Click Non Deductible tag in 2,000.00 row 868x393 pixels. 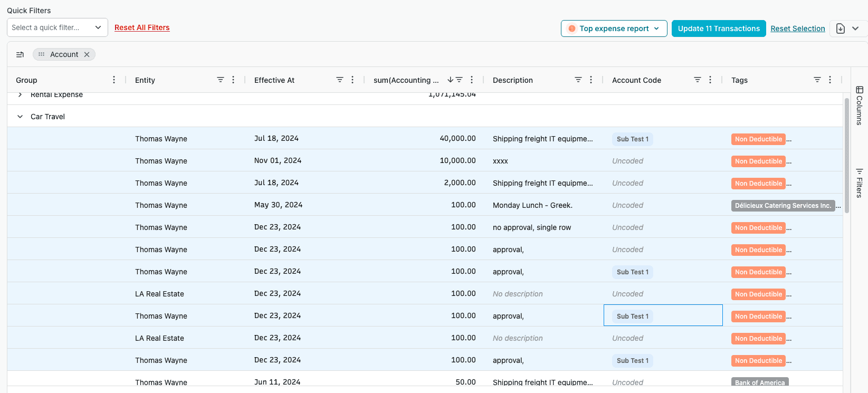(758, 184)
